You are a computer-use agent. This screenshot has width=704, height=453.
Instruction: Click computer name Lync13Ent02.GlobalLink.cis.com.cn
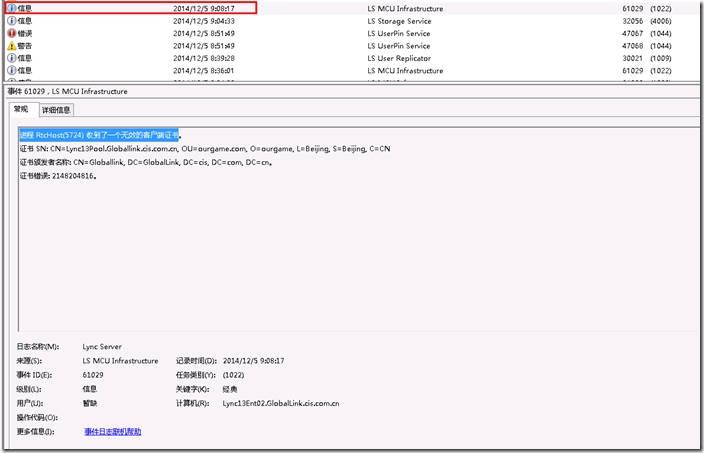click(x=281, y=403)
